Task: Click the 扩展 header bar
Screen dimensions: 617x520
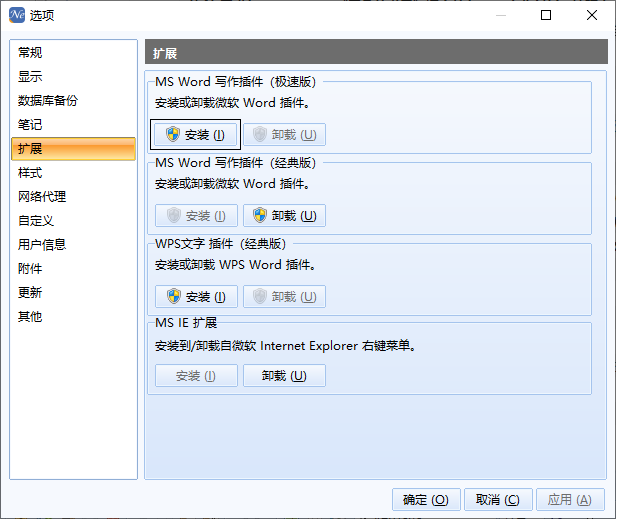Action: coord(376,52)
